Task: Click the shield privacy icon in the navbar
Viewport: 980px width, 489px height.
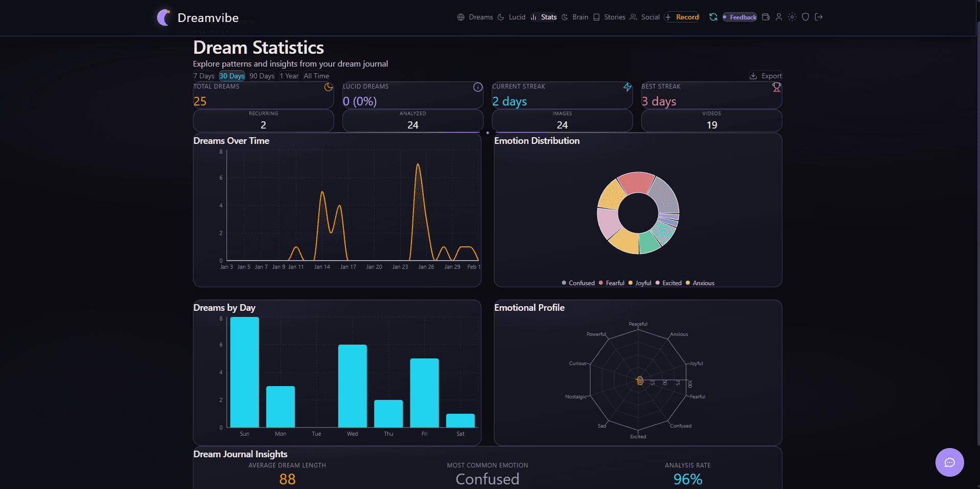Action: [x=805, y=17]
